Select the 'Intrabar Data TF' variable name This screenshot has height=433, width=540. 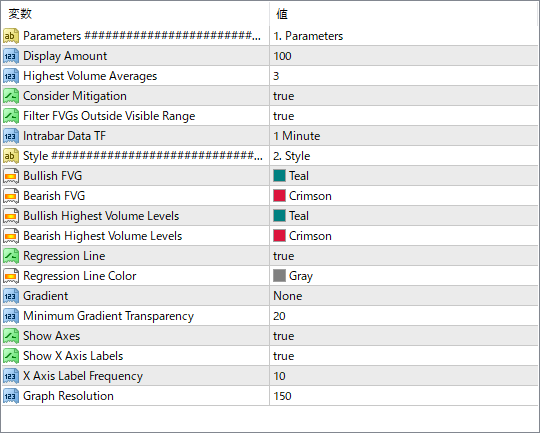pos(64,136)
